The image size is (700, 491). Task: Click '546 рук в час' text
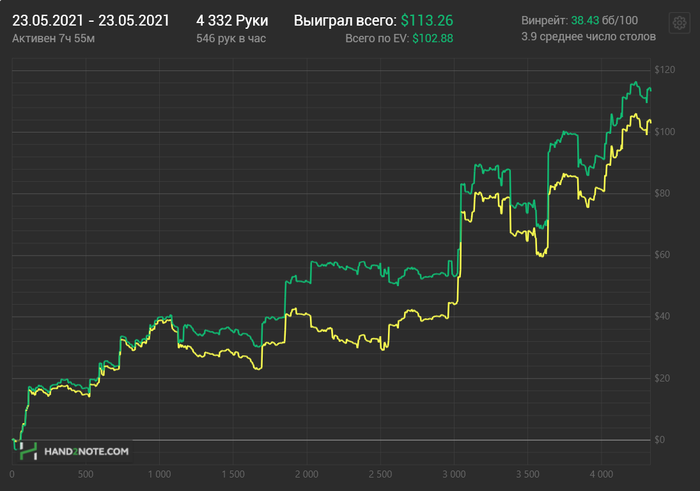[231, 38]
